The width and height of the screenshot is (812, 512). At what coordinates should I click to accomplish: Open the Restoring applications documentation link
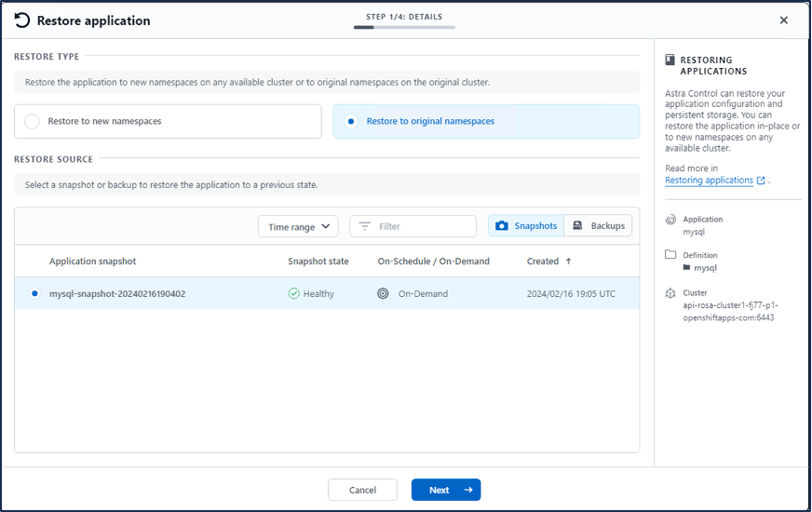pos(709,181)
